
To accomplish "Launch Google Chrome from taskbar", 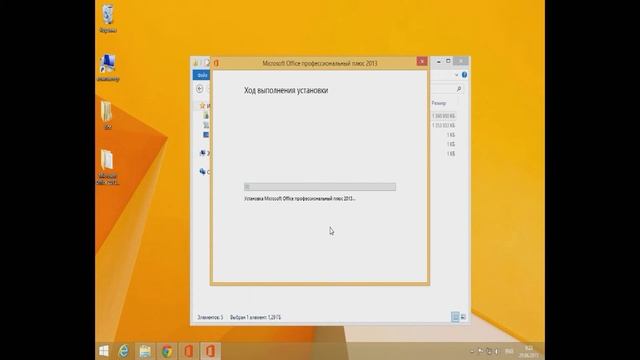I will 167,351.
